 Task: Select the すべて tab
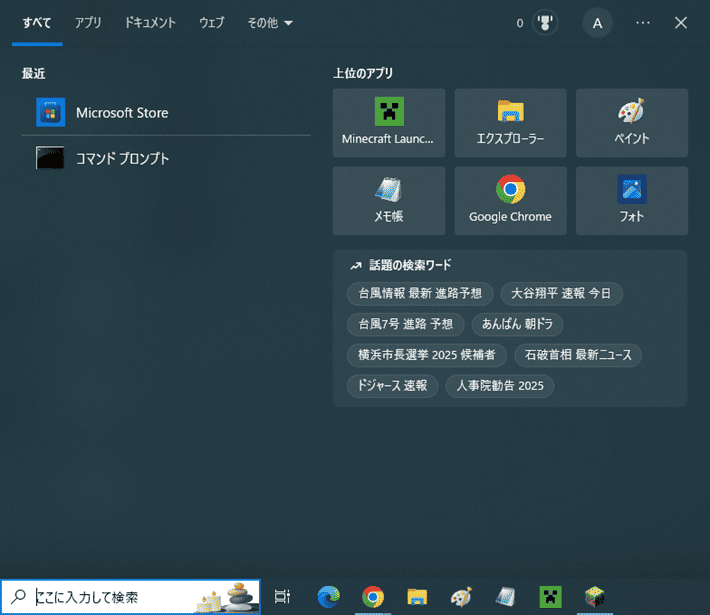pyautogui.click(x=37, y=23)
